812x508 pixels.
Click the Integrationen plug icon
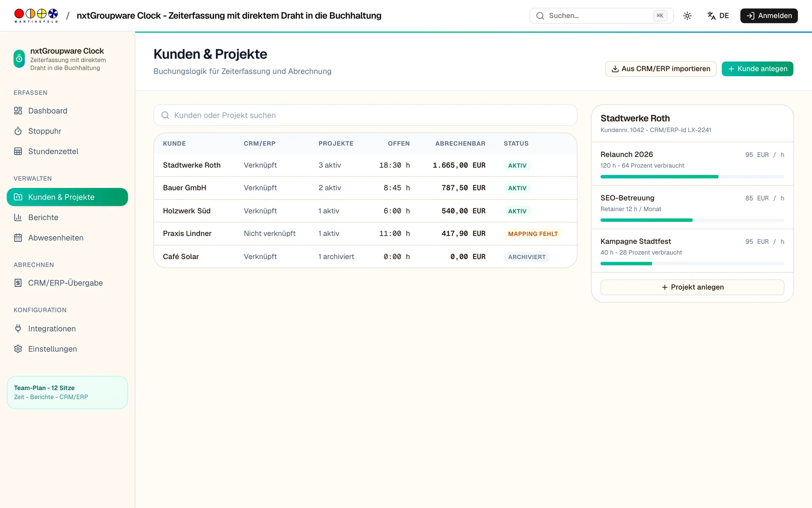18,329
